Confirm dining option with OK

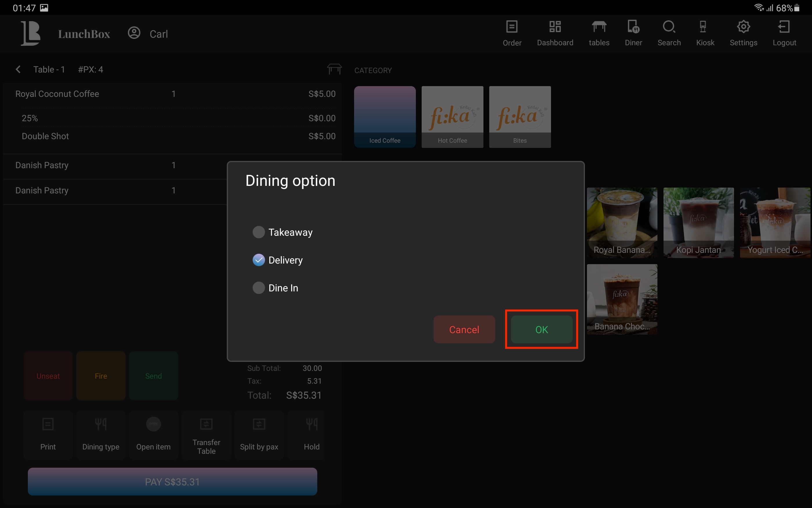point(541,329)
